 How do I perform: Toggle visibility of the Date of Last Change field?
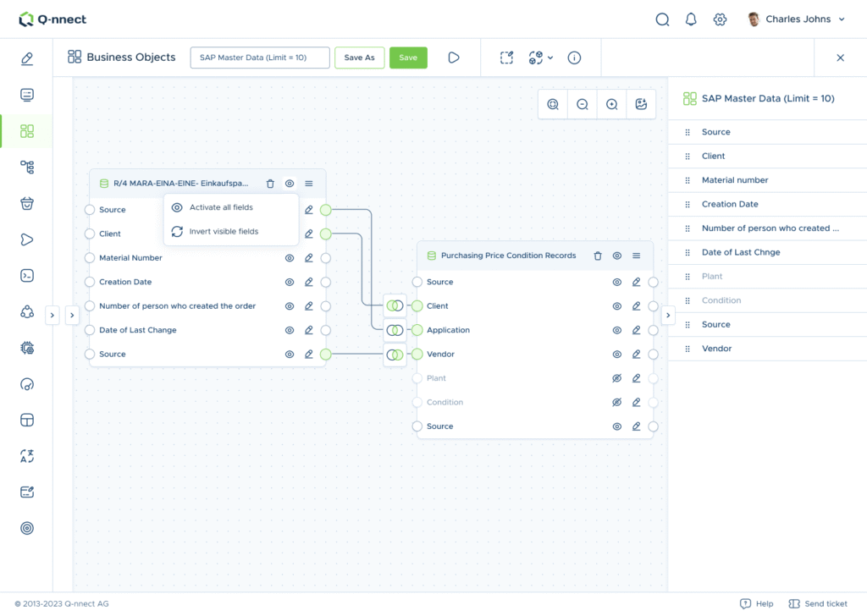coord(290,330)
